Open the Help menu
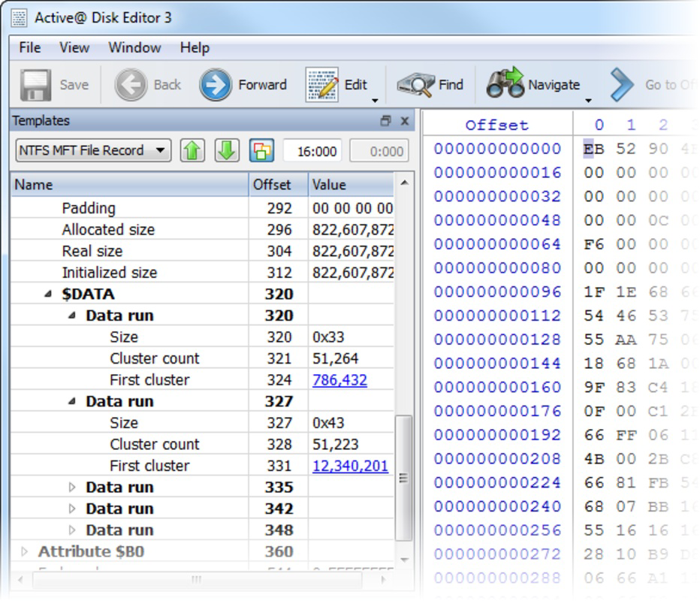 click(x=195, y=48)
